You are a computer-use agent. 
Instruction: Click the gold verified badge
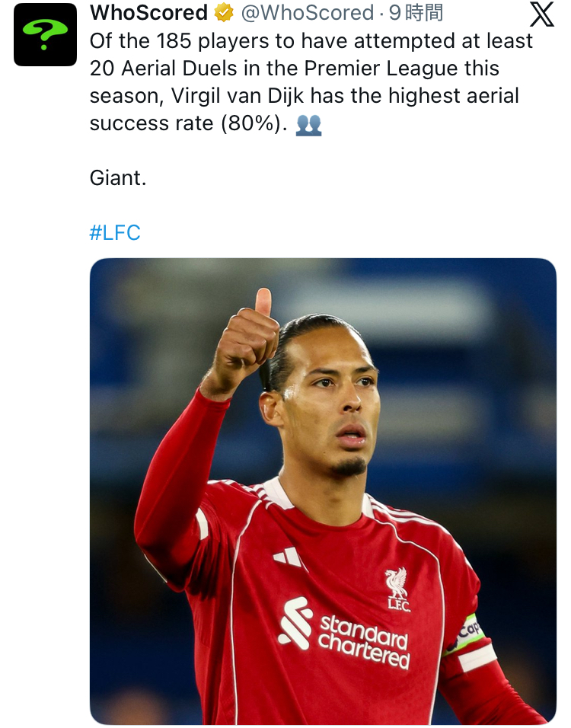224,14
